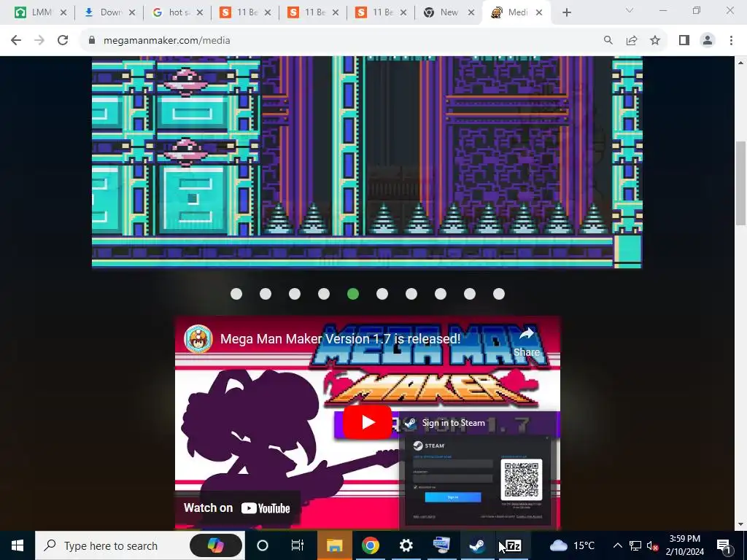Click the Mega Man game screenshot slide

click(x=367, y=162)
